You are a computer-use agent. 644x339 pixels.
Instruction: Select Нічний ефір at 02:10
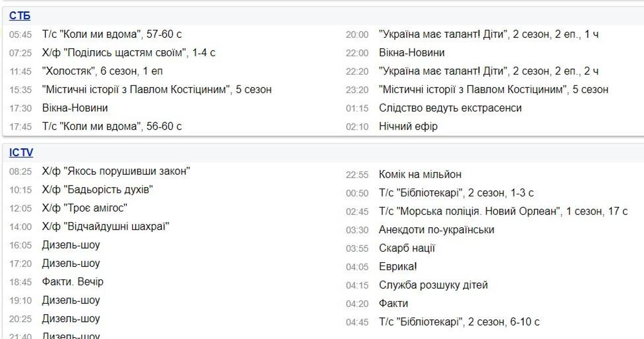click(x=408, y=127)
